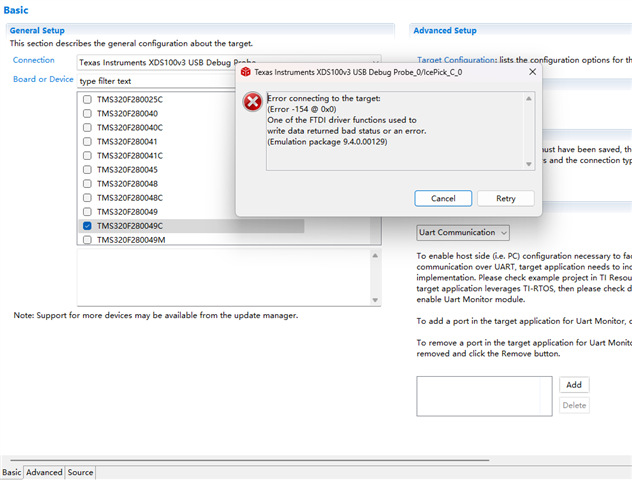Switch to the Advanced tab

(x=44, y=472)
